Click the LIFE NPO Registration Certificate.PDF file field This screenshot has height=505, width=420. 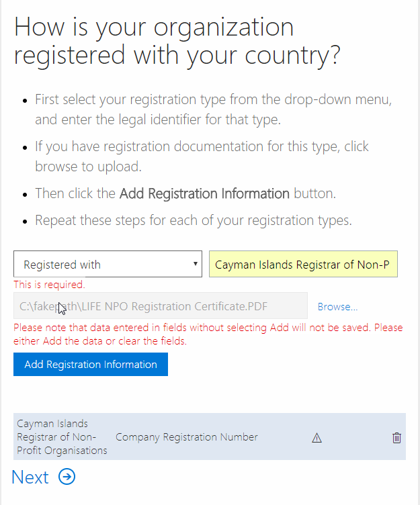point(161,306)
